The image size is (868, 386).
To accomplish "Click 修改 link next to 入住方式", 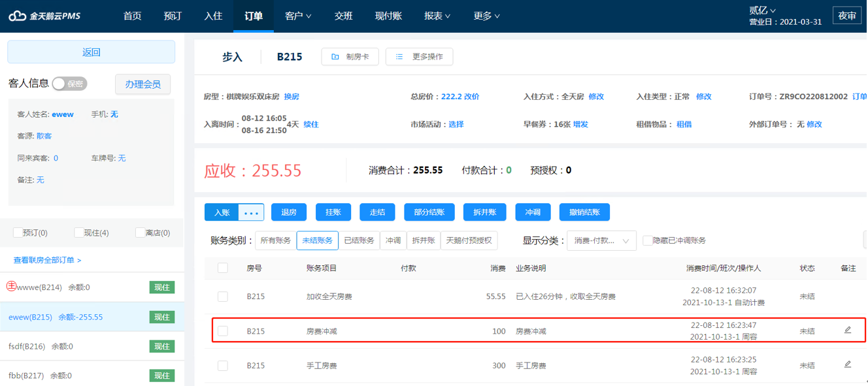I will coord(596,97).
